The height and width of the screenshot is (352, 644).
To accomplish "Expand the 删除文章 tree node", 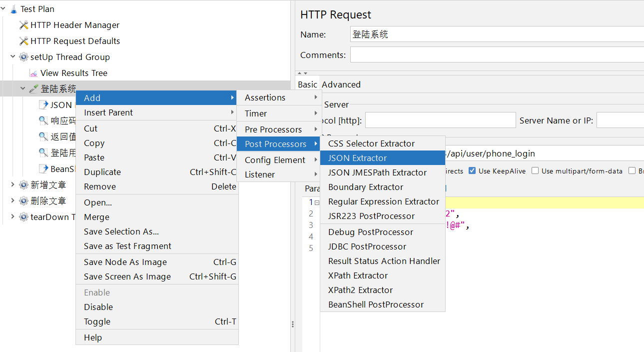I will coord(13,201).
